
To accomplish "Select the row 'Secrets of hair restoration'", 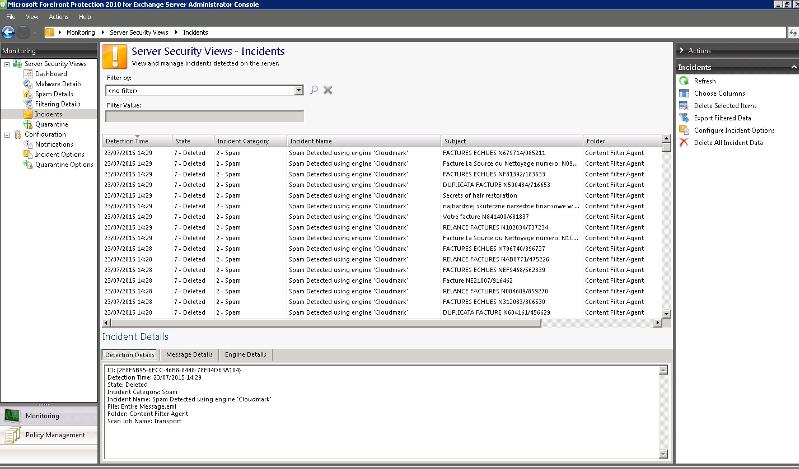I will 382,196.
